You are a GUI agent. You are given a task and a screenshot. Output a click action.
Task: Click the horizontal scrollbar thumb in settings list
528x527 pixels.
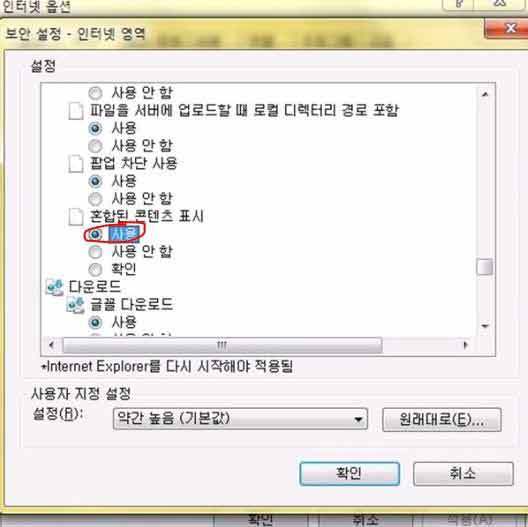pyautogui.click(x=222, y=345)
